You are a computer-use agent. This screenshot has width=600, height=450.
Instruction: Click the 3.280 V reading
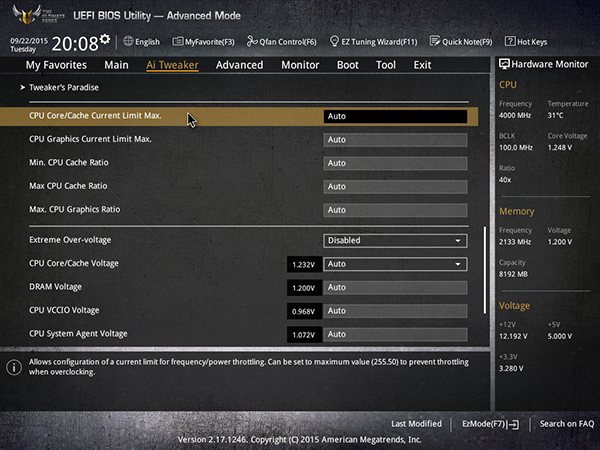511,368
